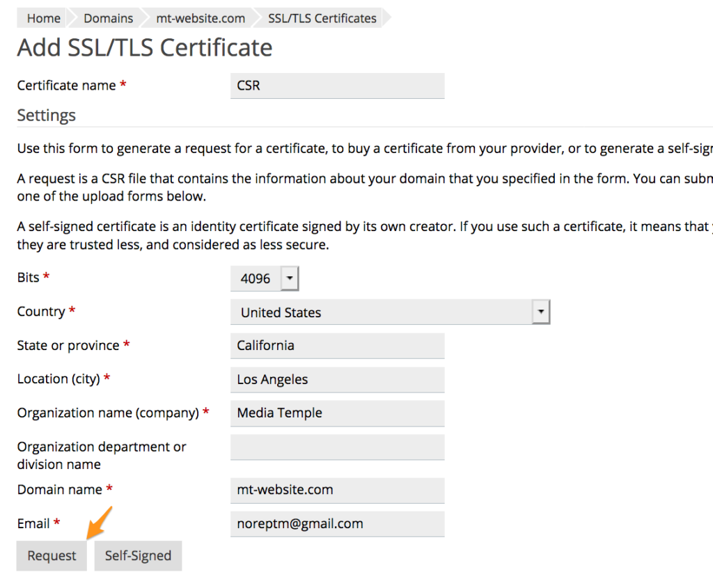Select the Organization name field

(337, 413)
